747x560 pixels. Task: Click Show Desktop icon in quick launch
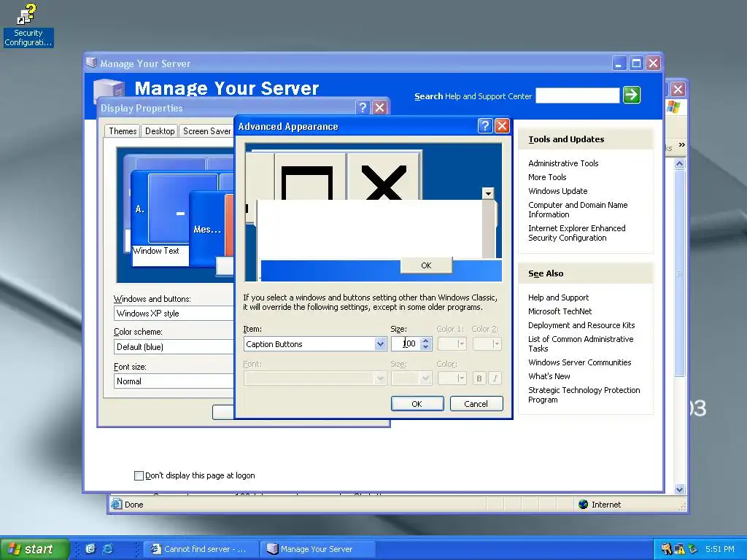click(90, 548)
